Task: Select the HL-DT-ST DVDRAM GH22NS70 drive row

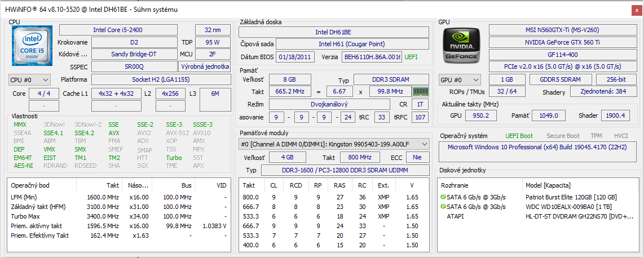Action: pyautogui.click(x=537, y=216)
